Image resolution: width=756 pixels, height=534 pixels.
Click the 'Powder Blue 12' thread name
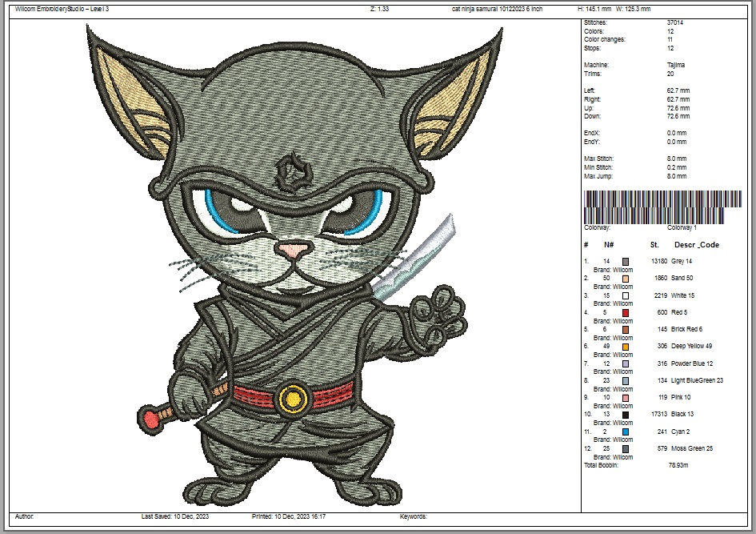pos(692,363)
